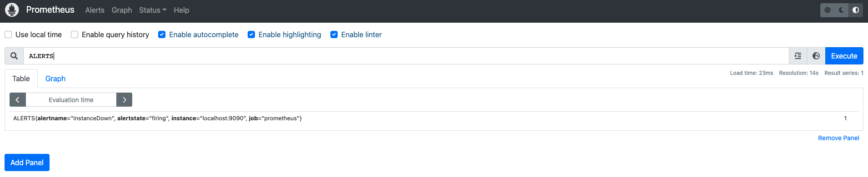Go to previous evaluation time
Viewport: 868px width, 177px height.
(x=18, y=100)
